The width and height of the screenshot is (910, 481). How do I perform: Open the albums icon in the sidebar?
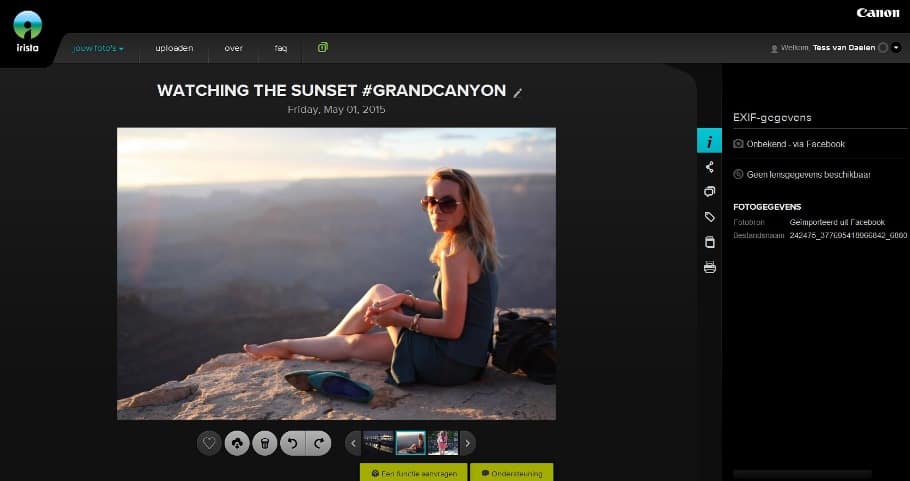709,192
